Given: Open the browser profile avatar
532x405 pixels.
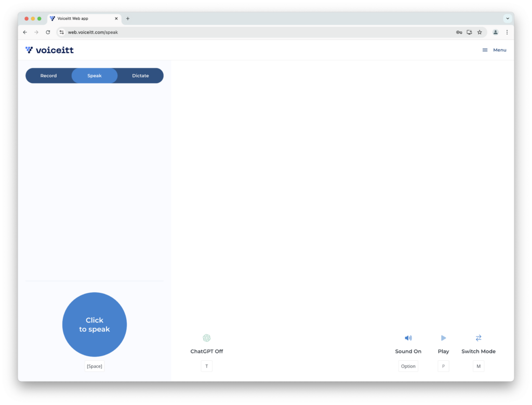Looking at the screenshot, I should (496, 32).
